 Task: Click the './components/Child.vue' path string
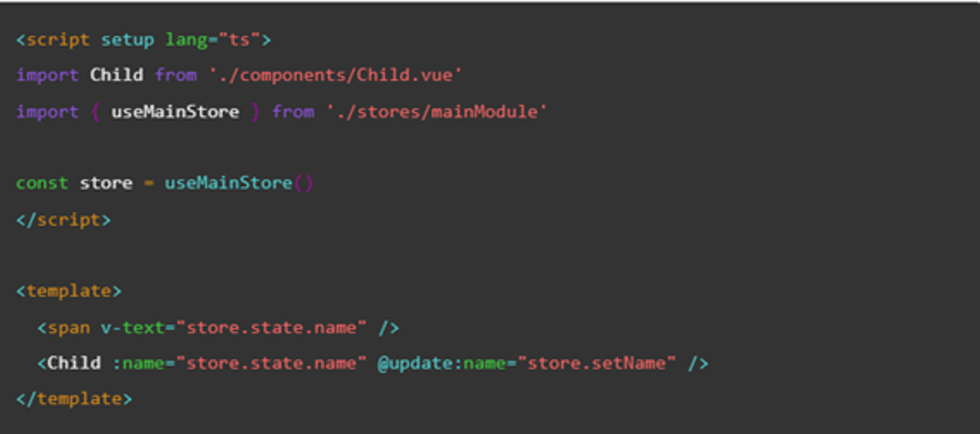pyautogui.click(x=336, y=75)
